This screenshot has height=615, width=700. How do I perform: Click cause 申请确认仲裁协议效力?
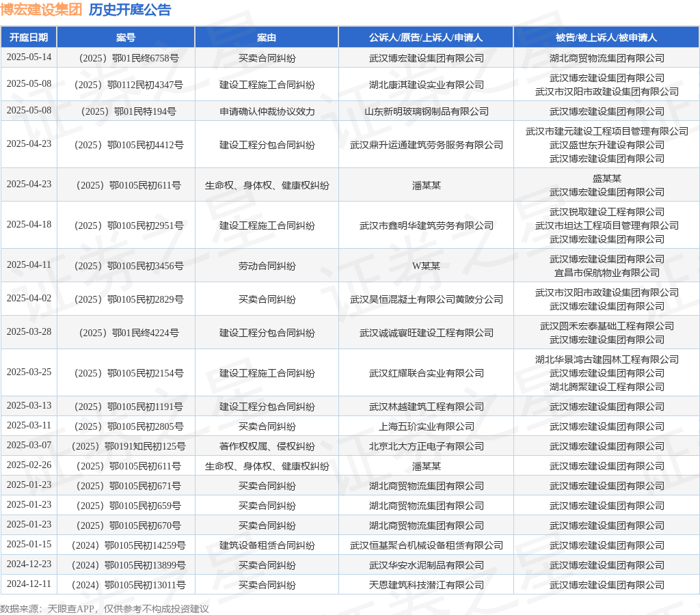coord(267,111)
